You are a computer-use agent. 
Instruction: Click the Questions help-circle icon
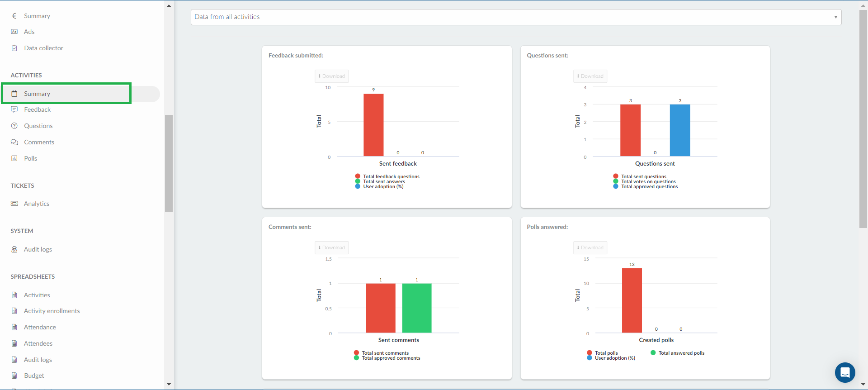pos(14,126)
